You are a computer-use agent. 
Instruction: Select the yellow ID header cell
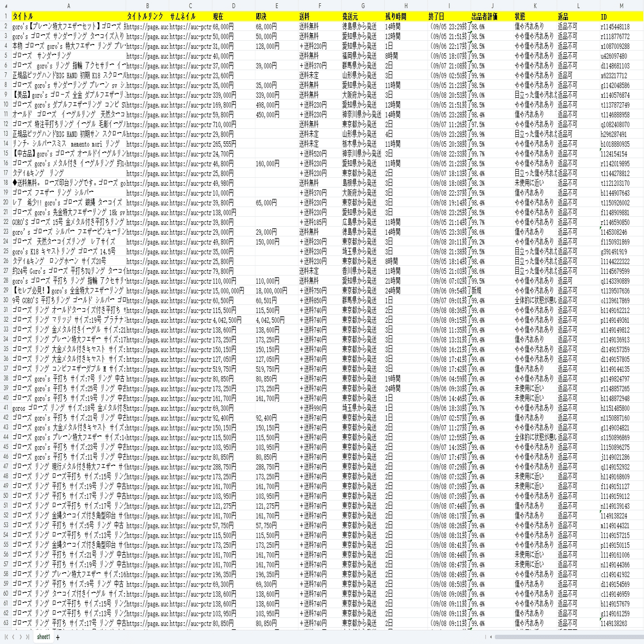[x=621, y=16]
